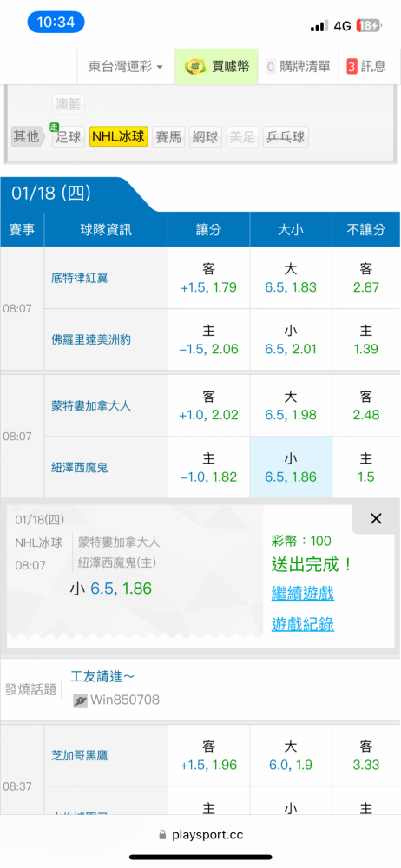Select the NHL冰球 tab
Screen dimensions: 401x868
coord(119,137)
